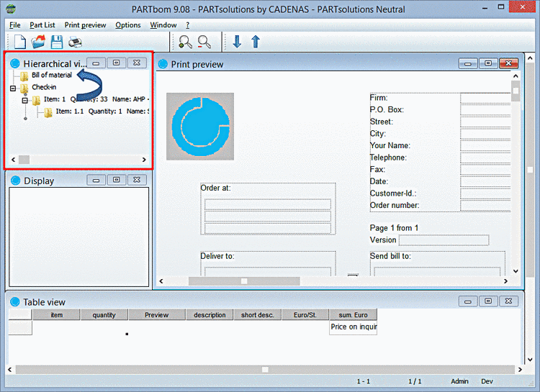The width and height of the screenshot is (540, 392).
Task: Click the Euro/St. column header
Action: [x=305, y=315]
